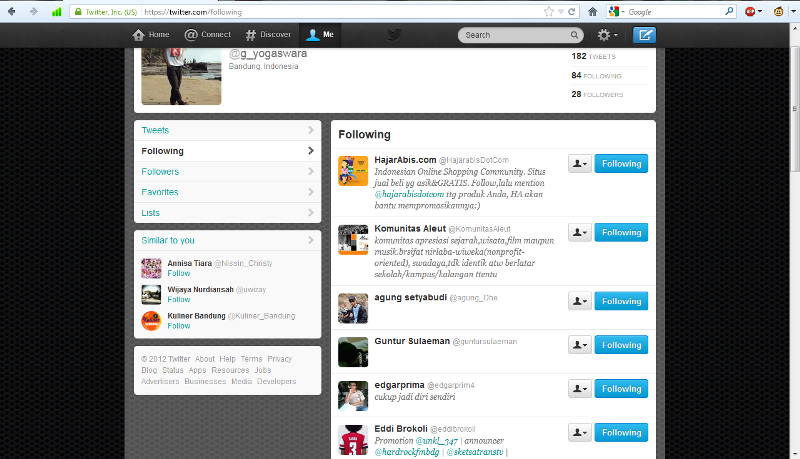The image size is (800, 459).
Task: Follow Wijaya Nurdiansah
Action: (179, 300)
